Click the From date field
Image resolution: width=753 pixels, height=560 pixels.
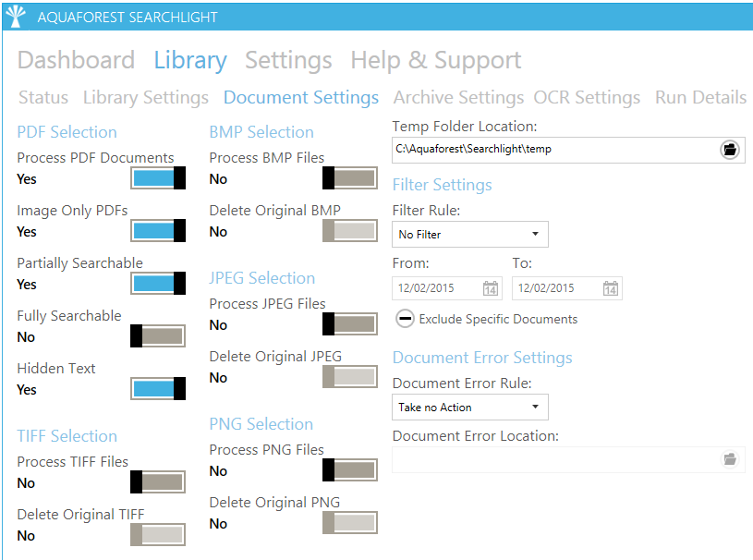coord(447,288)
